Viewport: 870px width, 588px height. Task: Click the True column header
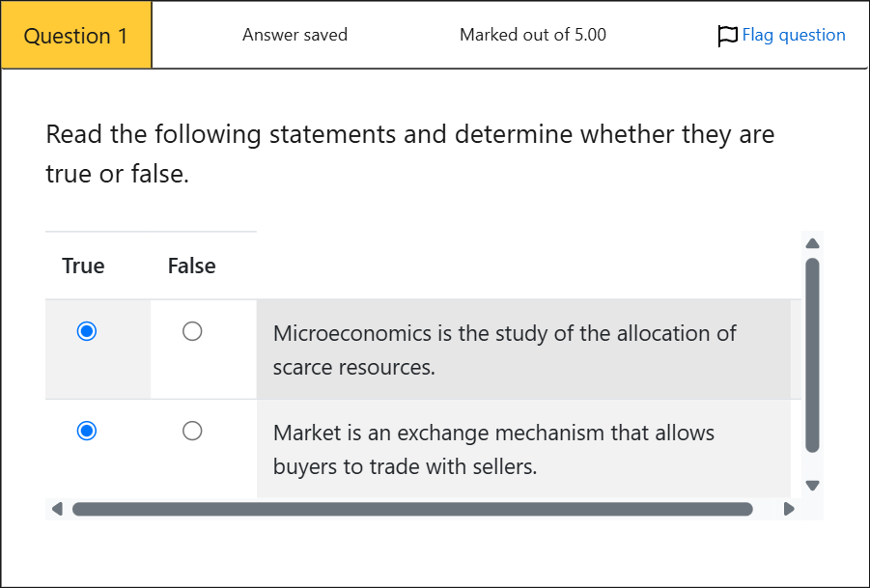click(83, 266)
